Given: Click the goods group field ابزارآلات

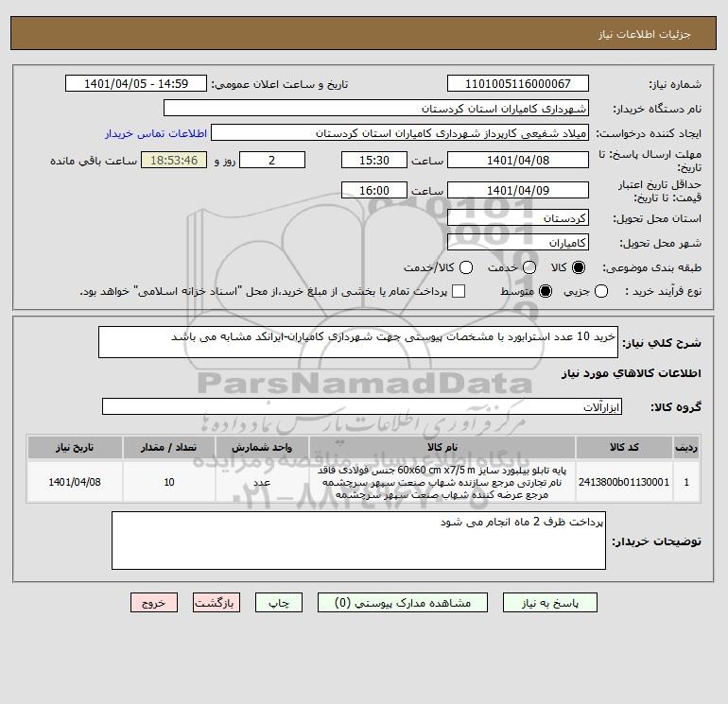Looking at the screenshot, I should 362,406.
